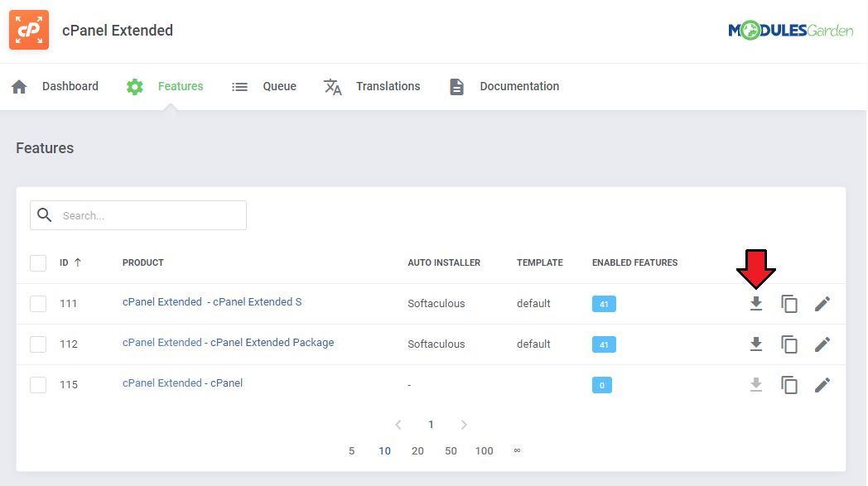Click Softaculous in row 112
The image size is (868, 486).
click(436, 344)
